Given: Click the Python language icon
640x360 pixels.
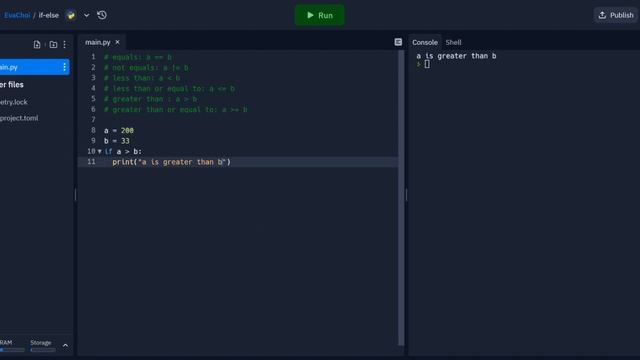Looking at the screenshot, I should point(71,16).
